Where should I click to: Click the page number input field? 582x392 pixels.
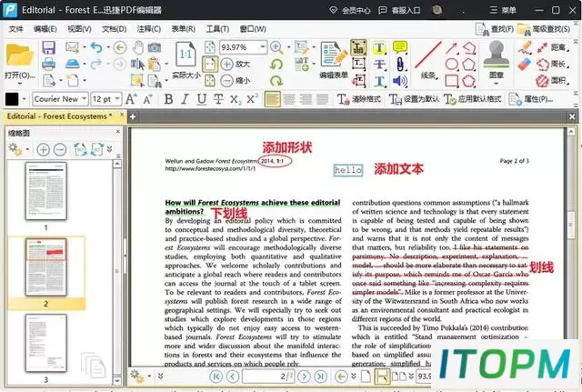tap(267, 376)
